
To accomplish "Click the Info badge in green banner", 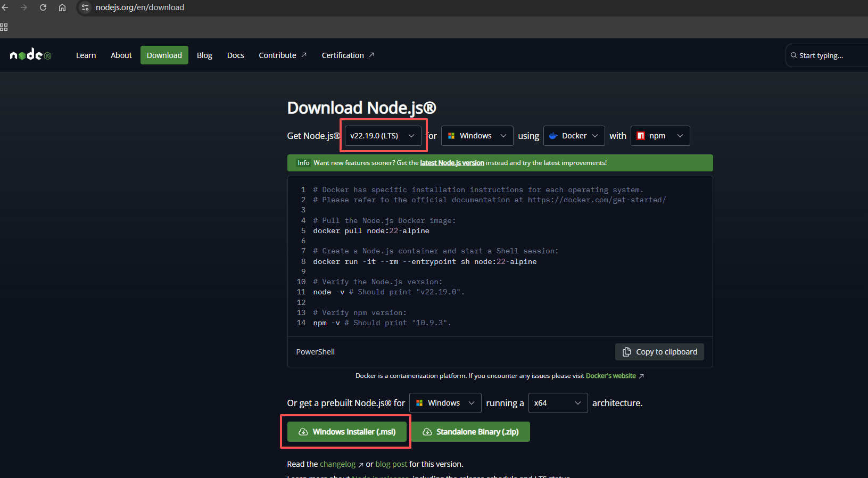I will click(x=303, y=163).
